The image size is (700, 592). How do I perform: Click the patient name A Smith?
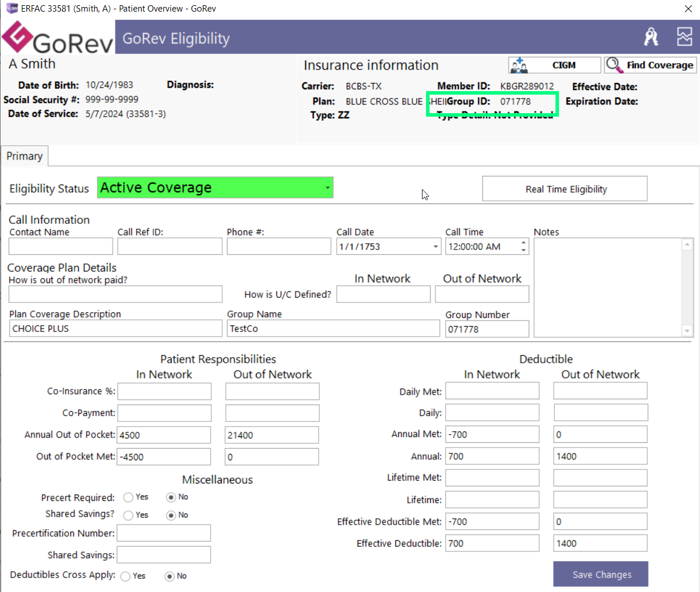[x=32, y=64]
